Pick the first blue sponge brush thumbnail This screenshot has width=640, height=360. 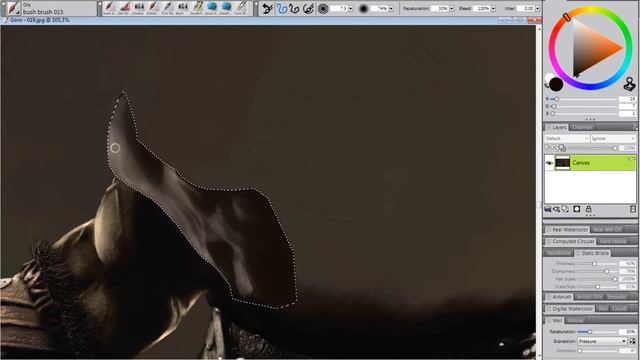pyautogui.click(x=212, y=7)
